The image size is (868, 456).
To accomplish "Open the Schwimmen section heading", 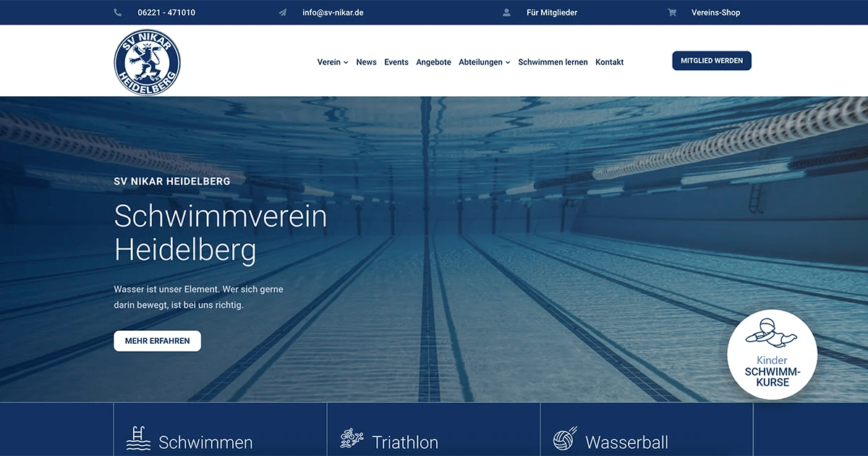I will [x=205, y=442].
